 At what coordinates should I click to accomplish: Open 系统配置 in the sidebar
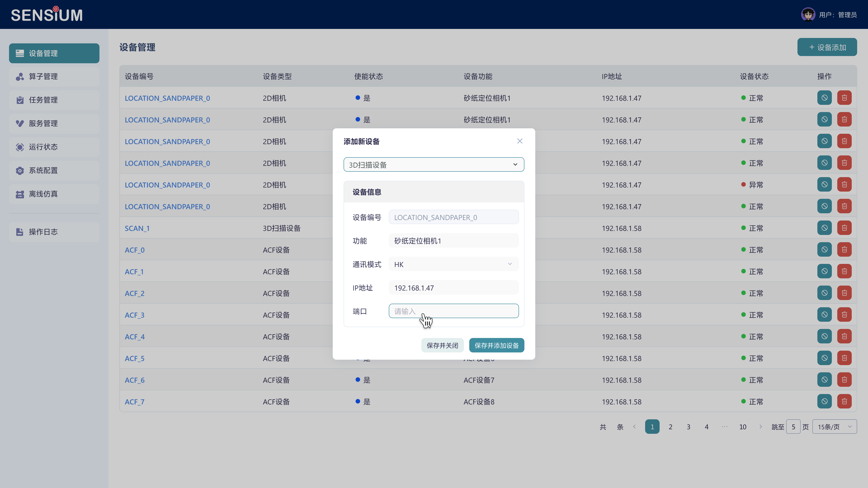(x=54, y=170)
